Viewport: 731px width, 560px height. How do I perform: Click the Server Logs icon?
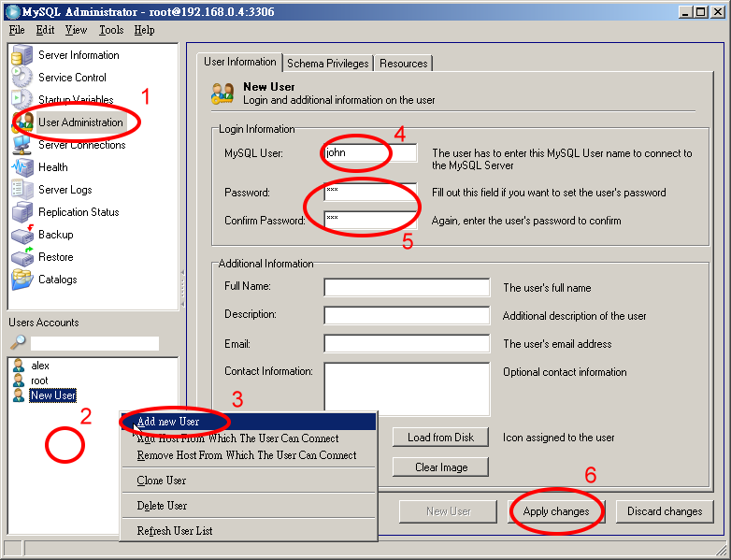click(21, 190)
